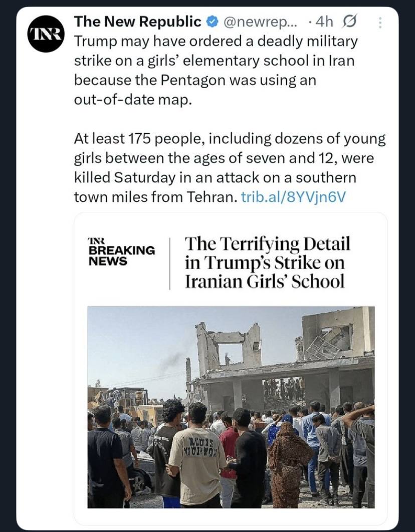Click the @newrep... handle

point(260,22)
